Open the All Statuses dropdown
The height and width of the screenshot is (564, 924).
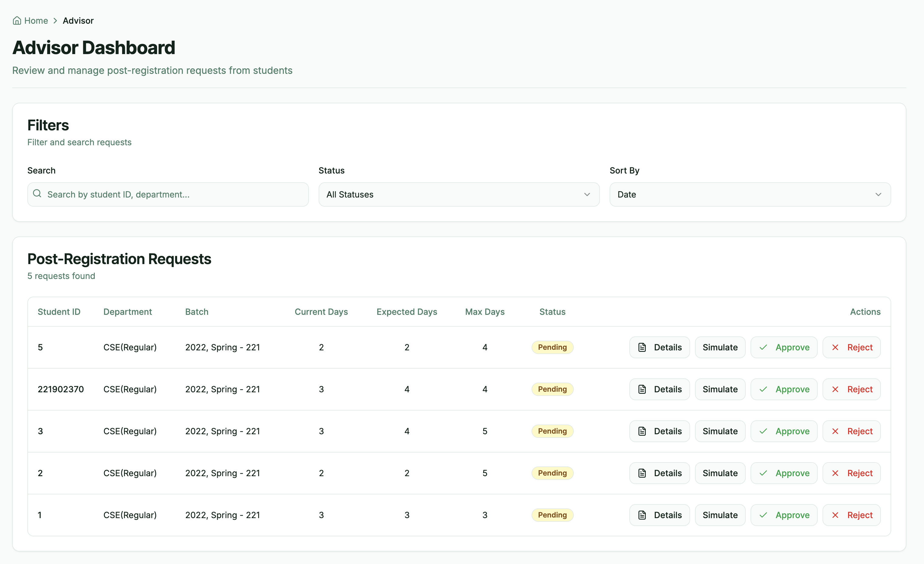(x=458, y=194)
